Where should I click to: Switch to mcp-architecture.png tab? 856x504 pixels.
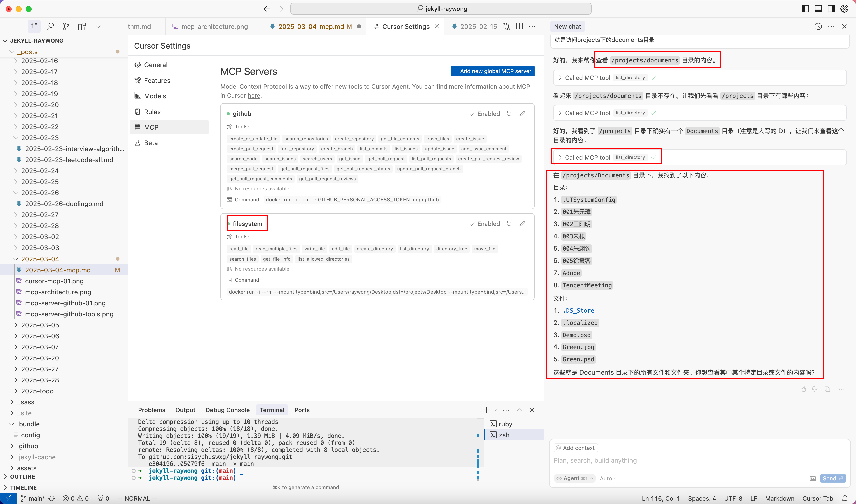pyautogui.click(x=214, y=26)
